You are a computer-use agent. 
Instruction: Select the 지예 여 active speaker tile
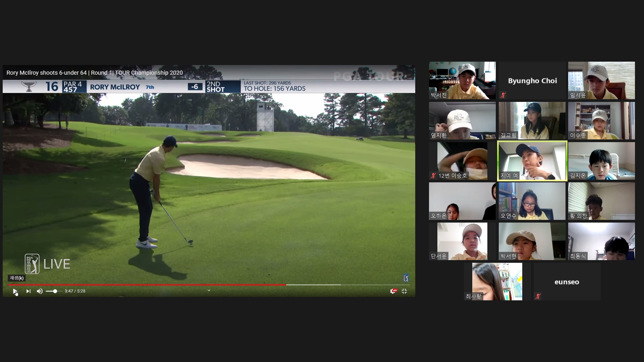[x=532, y=161]
